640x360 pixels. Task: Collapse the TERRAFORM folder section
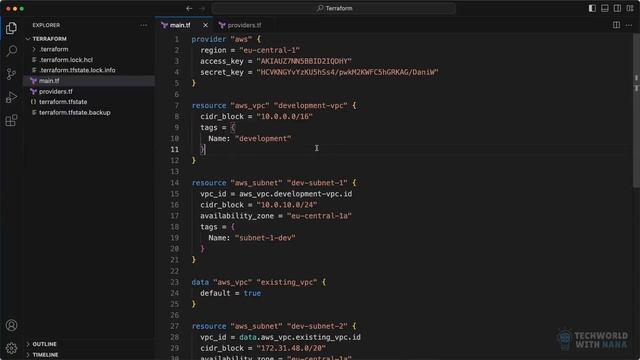tap(49, 39)
